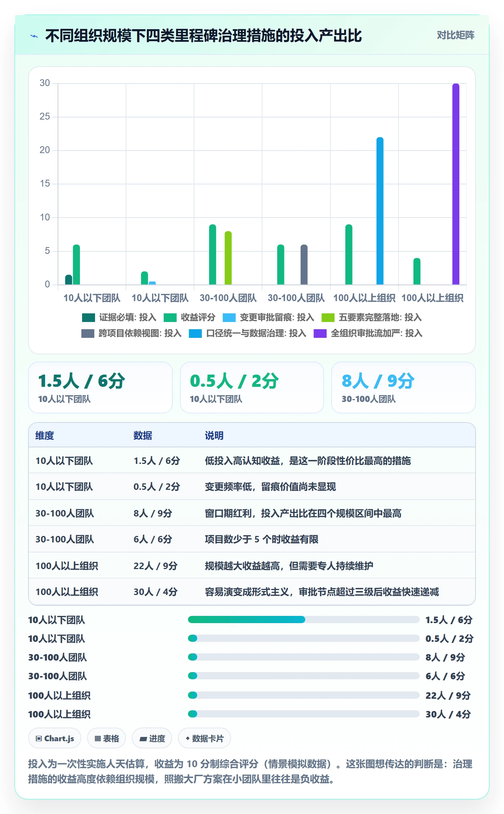Select the 进度 tag chip
Viewport: 504px width, 814px height.
[x=152, y=738]
